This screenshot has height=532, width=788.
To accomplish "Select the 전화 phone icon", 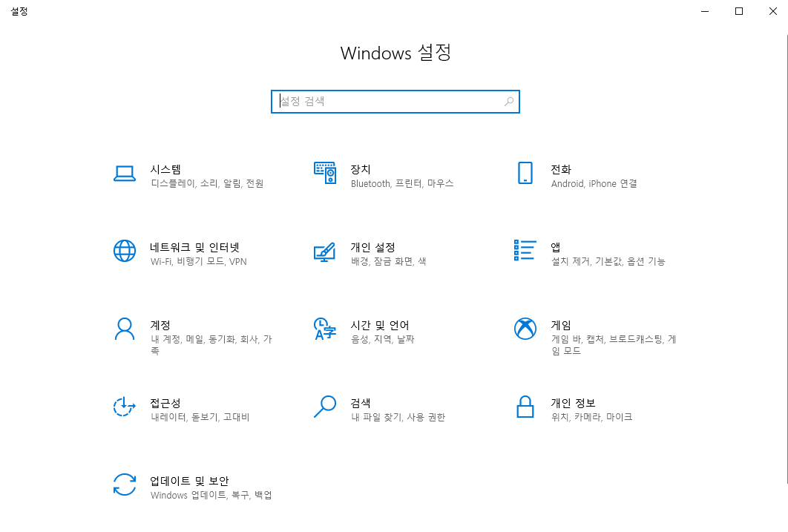I will tap(525, 173).
